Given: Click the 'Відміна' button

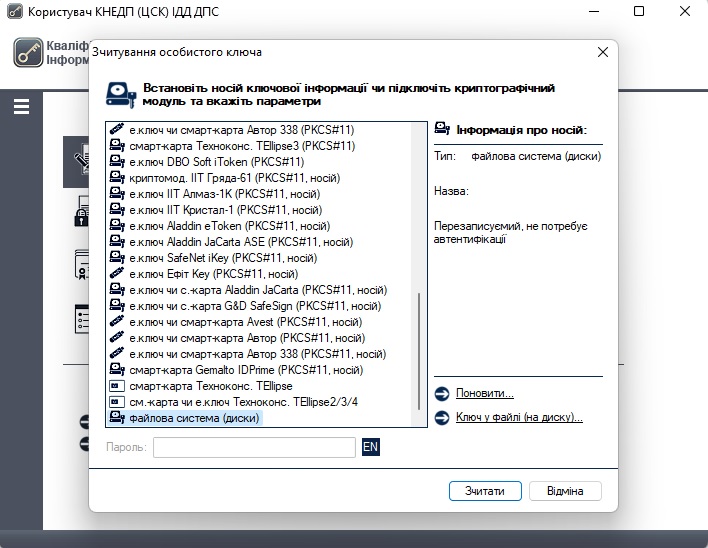Looking at the screenshot, I should (565, 491).
